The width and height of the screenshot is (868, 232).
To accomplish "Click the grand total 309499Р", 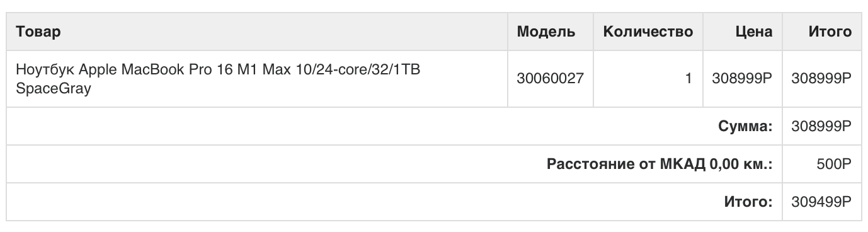I will pos(821,202).
